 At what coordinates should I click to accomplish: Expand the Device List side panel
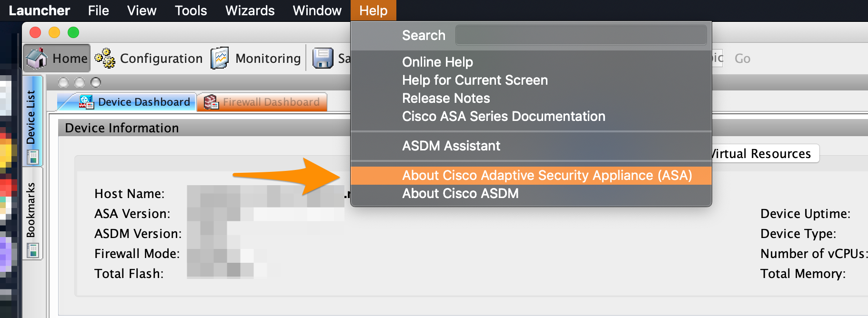[31, 117]
